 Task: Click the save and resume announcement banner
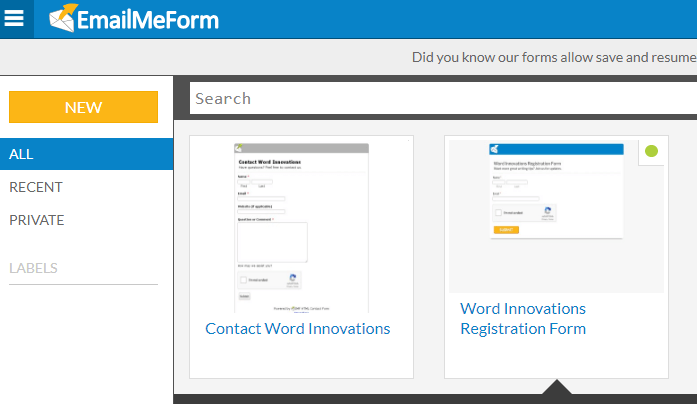click(553, 57)
